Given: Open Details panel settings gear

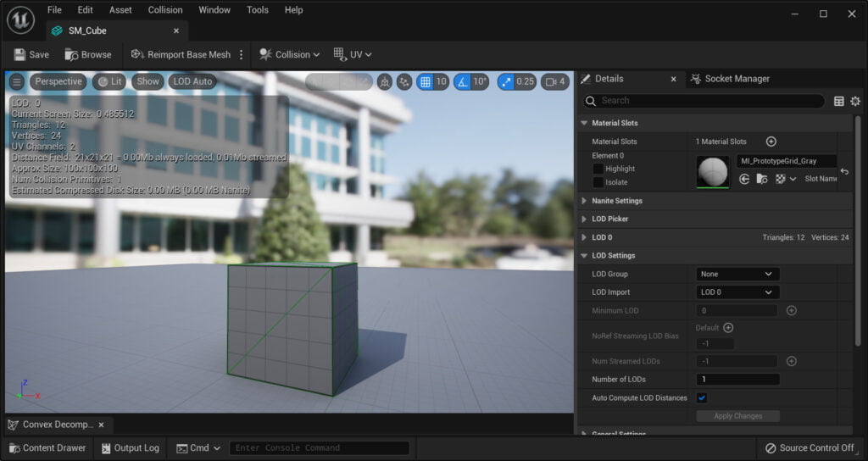Looking at the screenshot, I should coord(855,101).
